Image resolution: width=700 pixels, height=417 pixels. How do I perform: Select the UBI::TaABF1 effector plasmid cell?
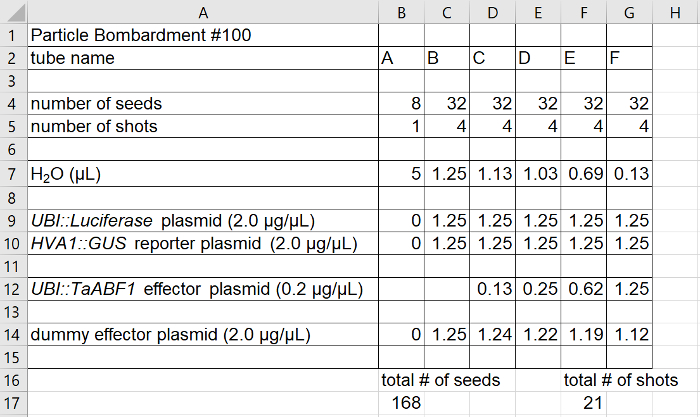click(196, 289)
